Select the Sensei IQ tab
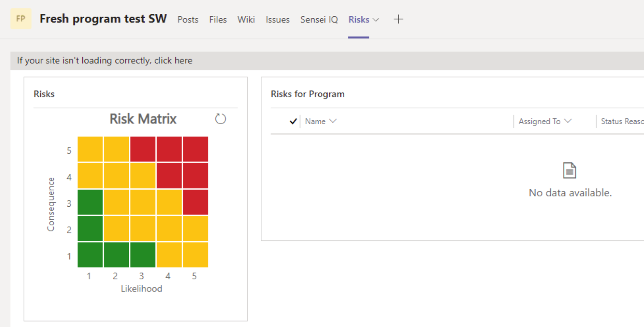The image size is (644, 327). tap(319, 20)
